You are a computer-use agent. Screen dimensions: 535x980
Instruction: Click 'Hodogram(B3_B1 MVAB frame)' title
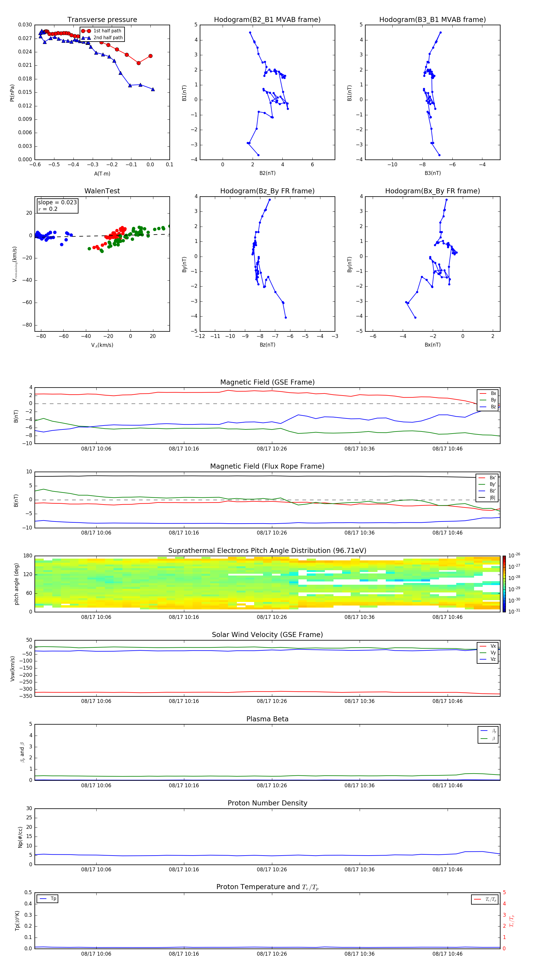[x=432, y=19]
